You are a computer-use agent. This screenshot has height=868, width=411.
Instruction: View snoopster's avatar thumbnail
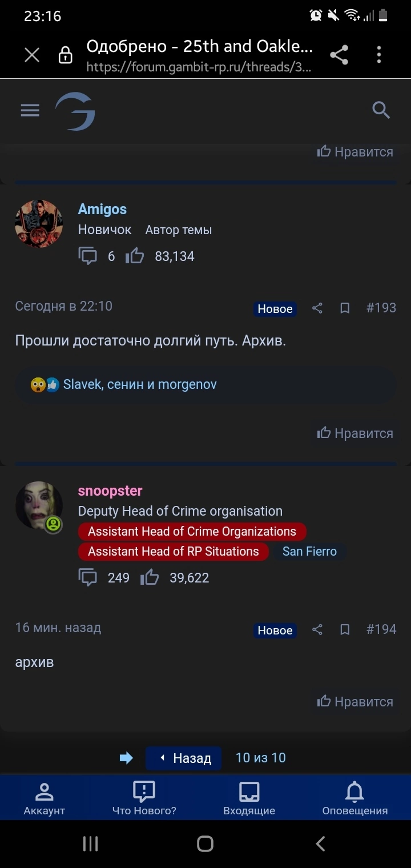click(x=39, y=505)
